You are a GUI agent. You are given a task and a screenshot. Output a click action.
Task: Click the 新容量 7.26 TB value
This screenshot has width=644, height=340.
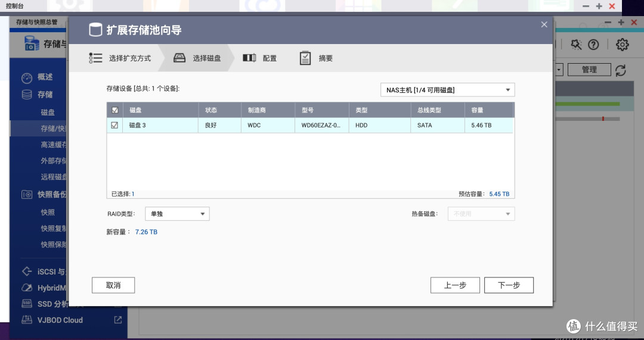[146, 232]
